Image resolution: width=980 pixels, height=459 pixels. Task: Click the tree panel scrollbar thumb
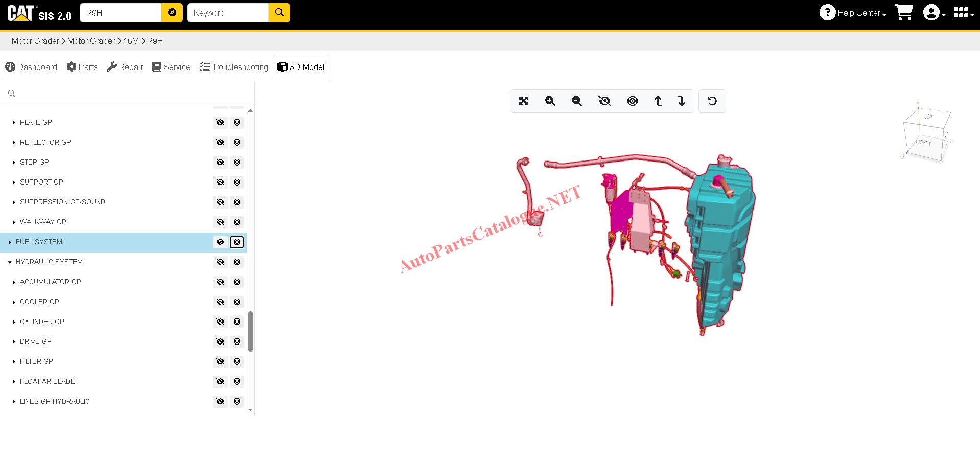250,331
